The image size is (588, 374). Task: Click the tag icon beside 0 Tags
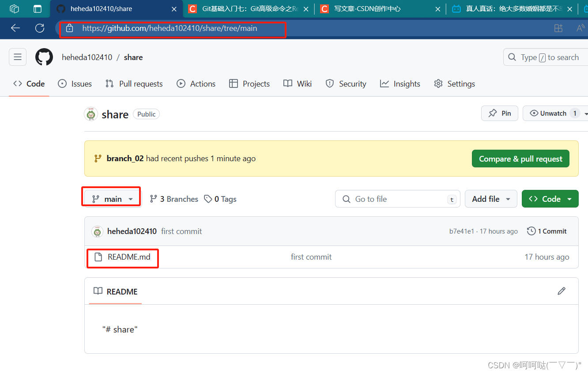pyautogui.click(x=208, y=199)
